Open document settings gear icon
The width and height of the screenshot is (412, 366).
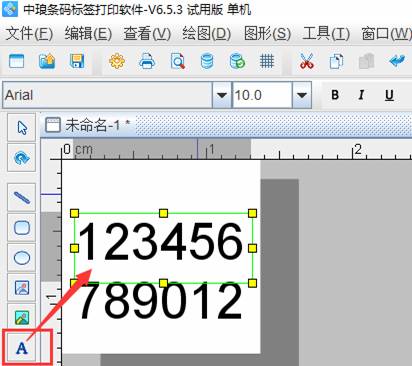coord(117,61)
